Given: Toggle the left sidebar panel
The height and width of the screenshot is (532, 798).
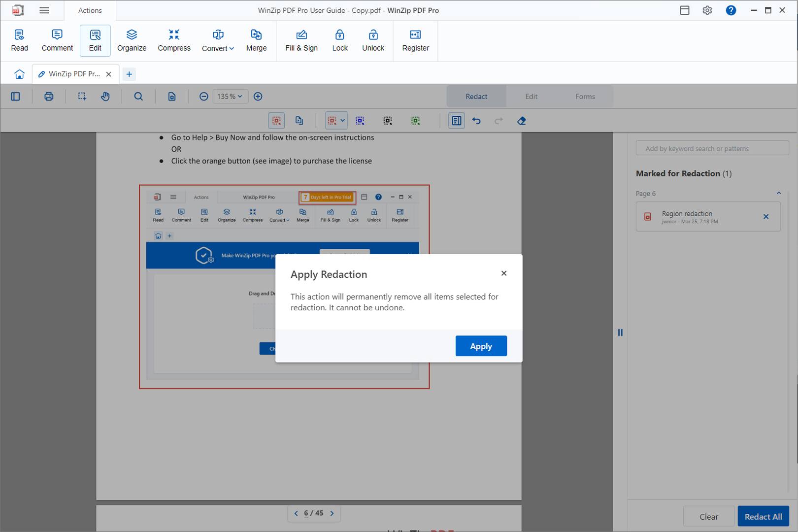Looking at the screenshot, I should click(x=16, y=97).
